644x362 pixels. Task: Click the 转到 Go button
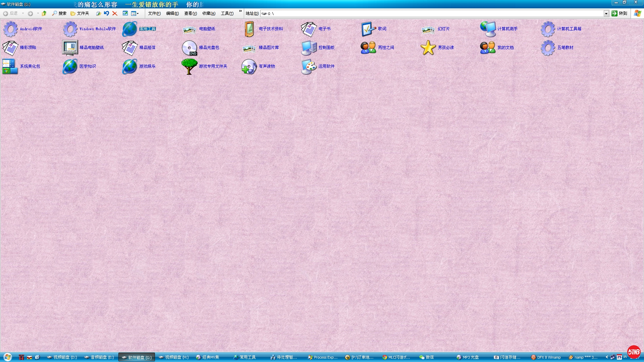[x=619, y=13]
